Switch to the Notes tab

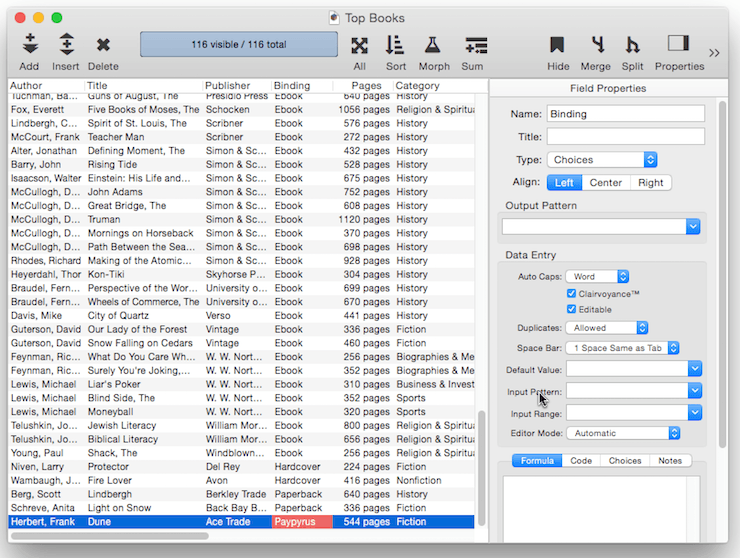(670, 461)
